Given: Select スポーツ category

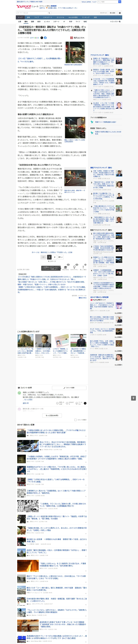Looking at the screenshot, I should pos(56,21).
